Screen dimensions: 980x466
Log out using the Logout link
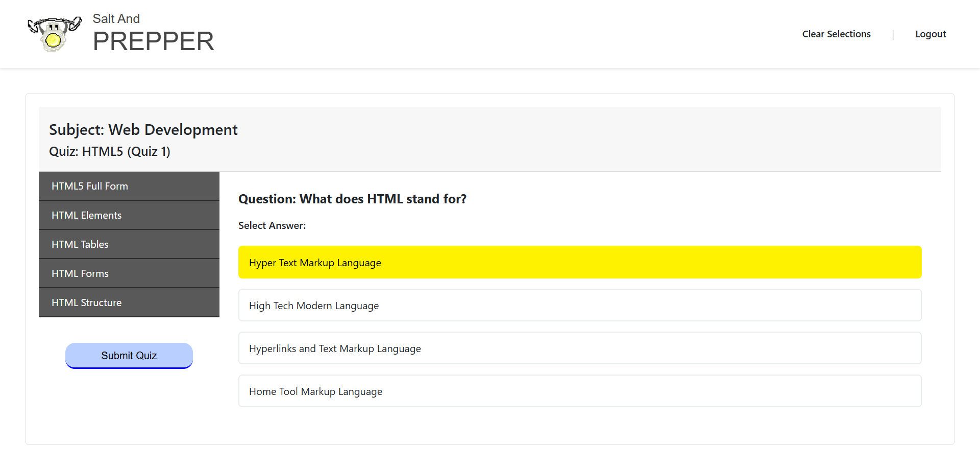[x=930, y=34]
